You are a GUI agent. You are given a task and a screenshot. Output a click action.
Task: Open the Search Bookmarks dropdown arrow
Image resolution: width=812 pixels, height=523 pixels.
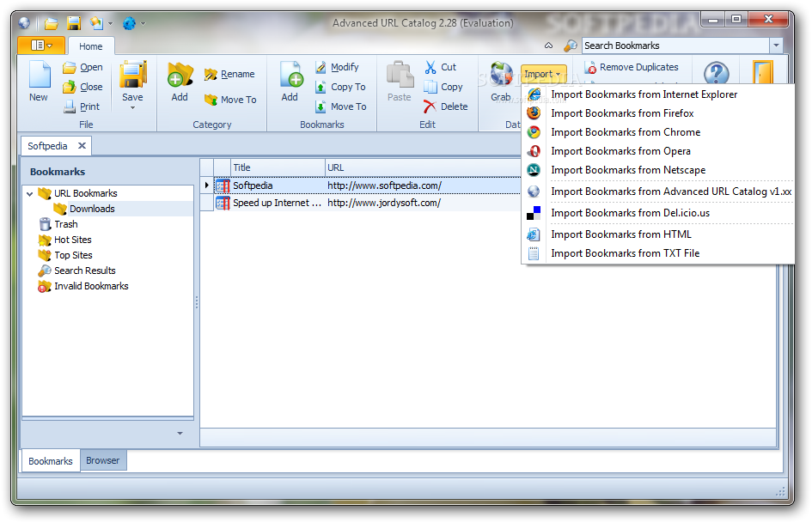776,46
